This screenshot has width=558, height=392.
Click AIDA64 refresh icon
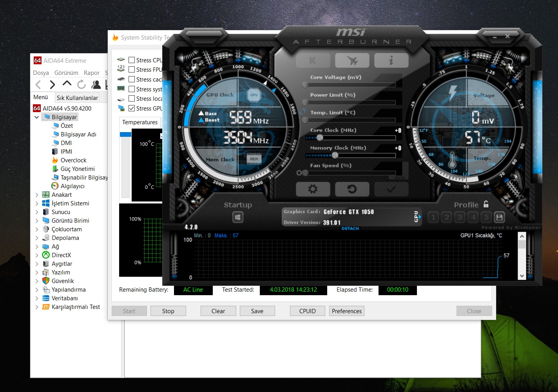point(82,84)
